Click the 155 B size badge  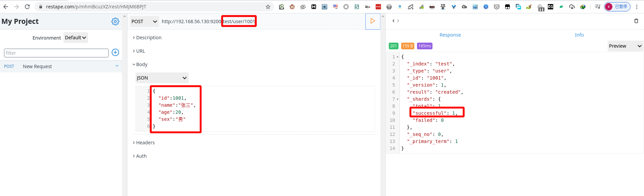(x=408, y=46)
